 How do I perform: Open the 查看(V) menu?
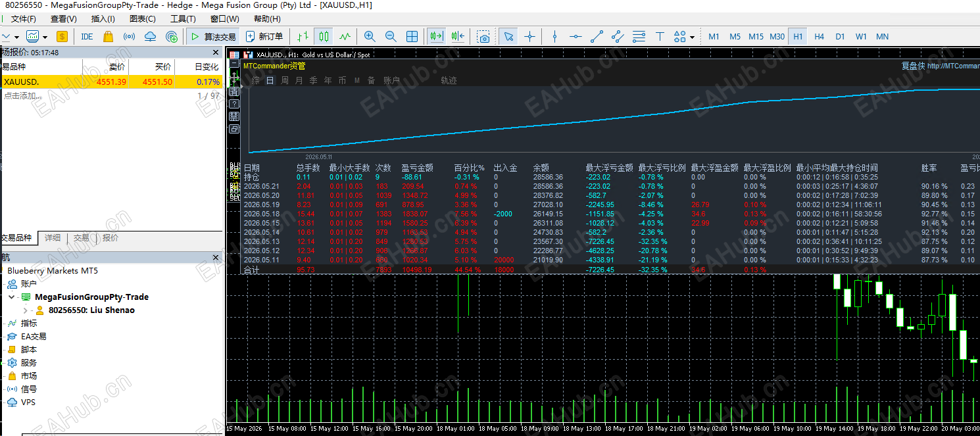[63, 19]
